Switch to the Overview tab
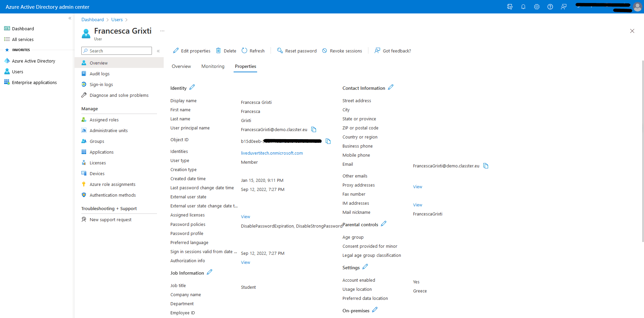644x318 pixels. pos(181,67)
